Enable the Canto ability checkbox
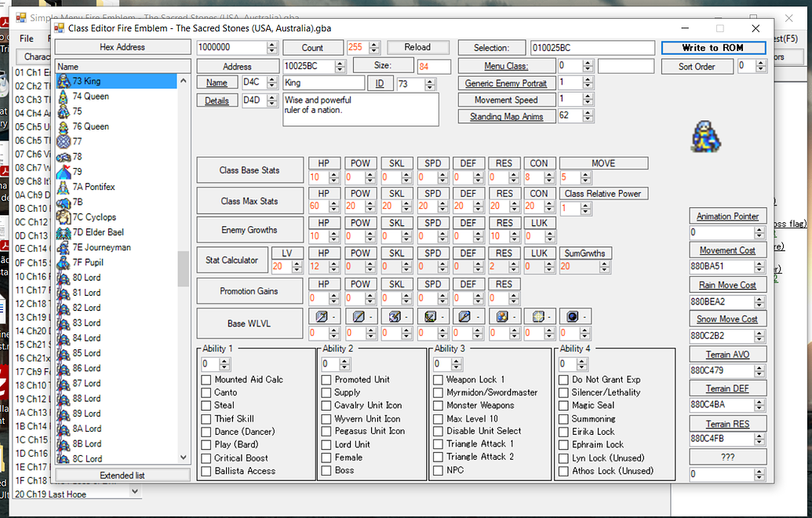This screenshot has width=812, height=518. [x=204, y=392]
